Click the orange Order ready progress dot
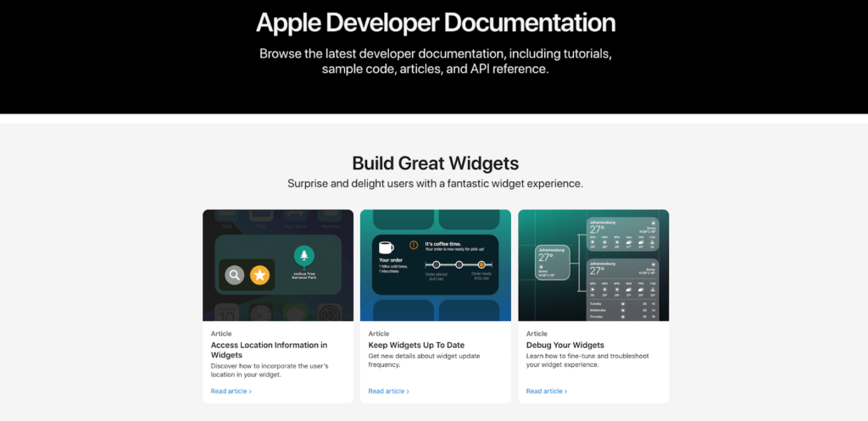The width and height of the screenshot is (868, 421). [x=481, y=265]
